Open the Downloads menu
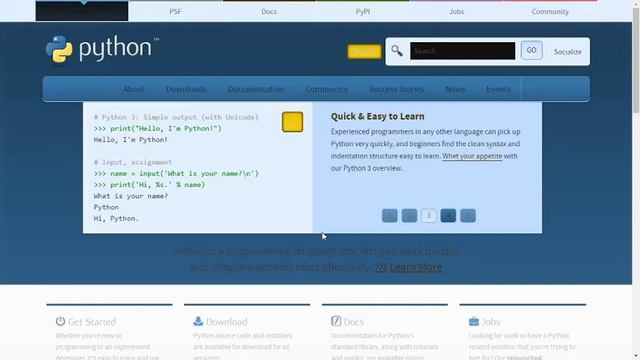Screen dimensions: 640x360 point(186,89)
